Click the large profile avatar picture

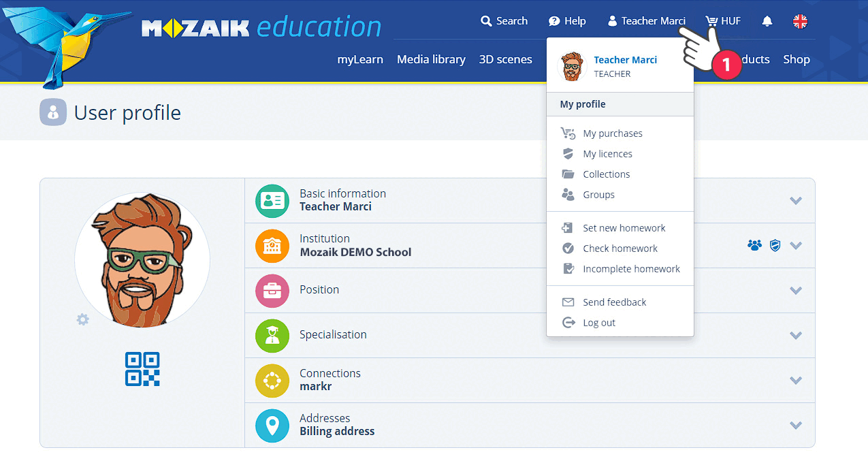coord(142,260)
